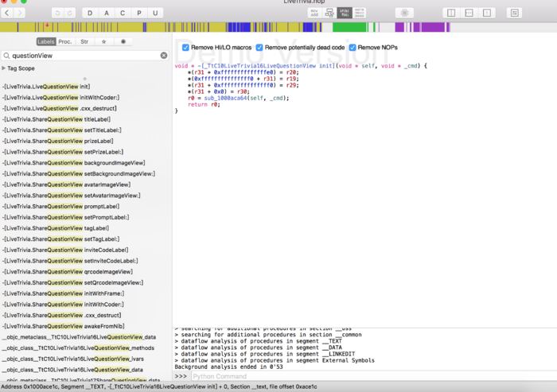557x392 pixels.
Task: Select ShareQuestionView awakeFromNib entry
Action: 63,326
